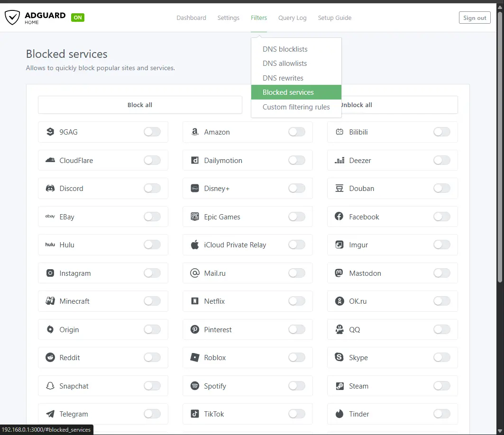Click the Mail.ru at-sign icon
The height and width of the screenshot is (435, 504).
pyautogui.click(x=195, y=273)
